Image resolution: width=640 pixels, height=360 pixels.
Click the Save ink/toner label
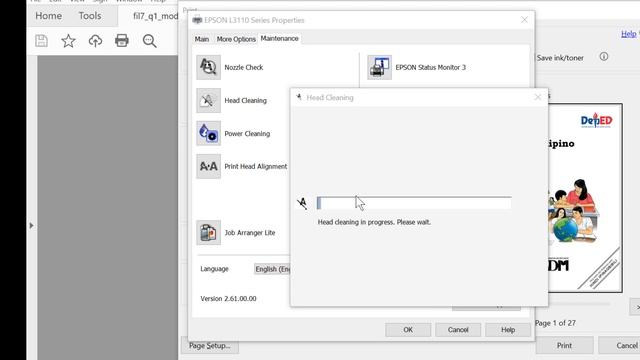point(560,58)
